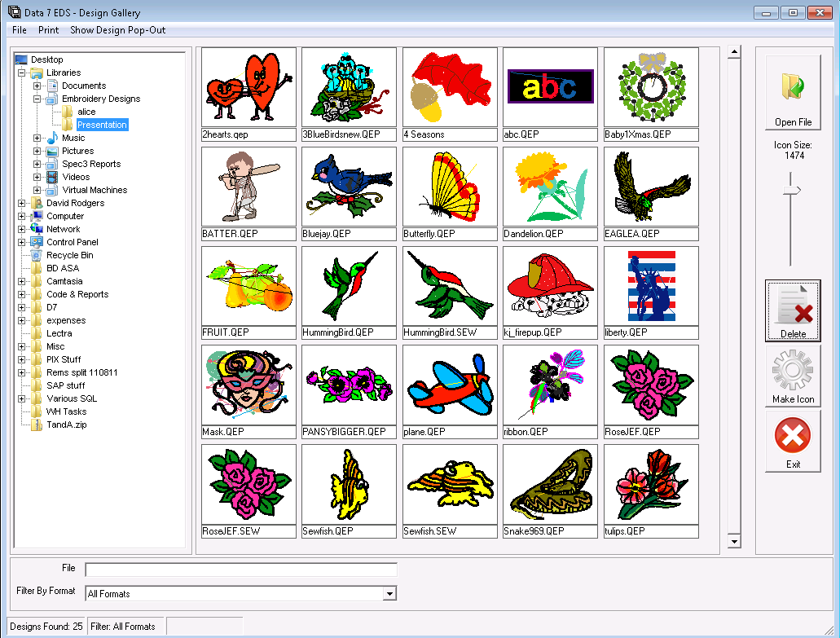Select the Sewfish.SEW thumbnail
The image size is (840, 638).
[450, 484]
